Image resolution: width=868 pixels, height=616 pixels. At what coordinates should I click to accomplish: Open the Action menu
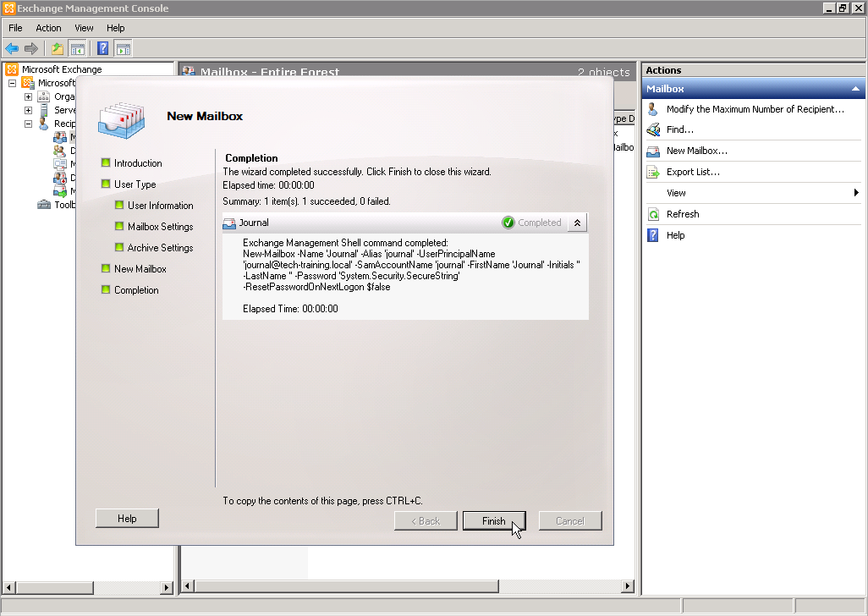(48, 28)
